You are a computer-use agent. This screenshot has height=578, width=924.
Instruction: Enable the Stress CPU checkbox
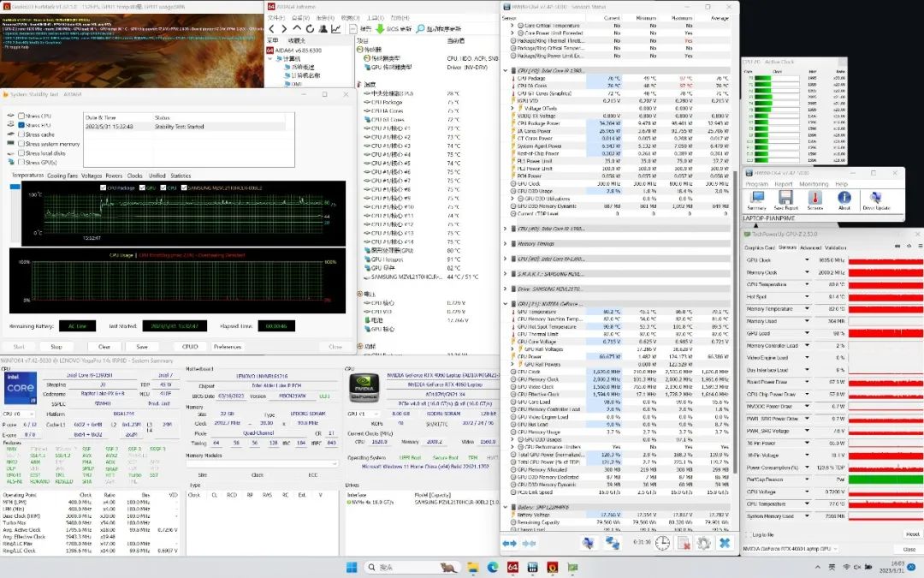pyautogui.click(x=21, y=116)
